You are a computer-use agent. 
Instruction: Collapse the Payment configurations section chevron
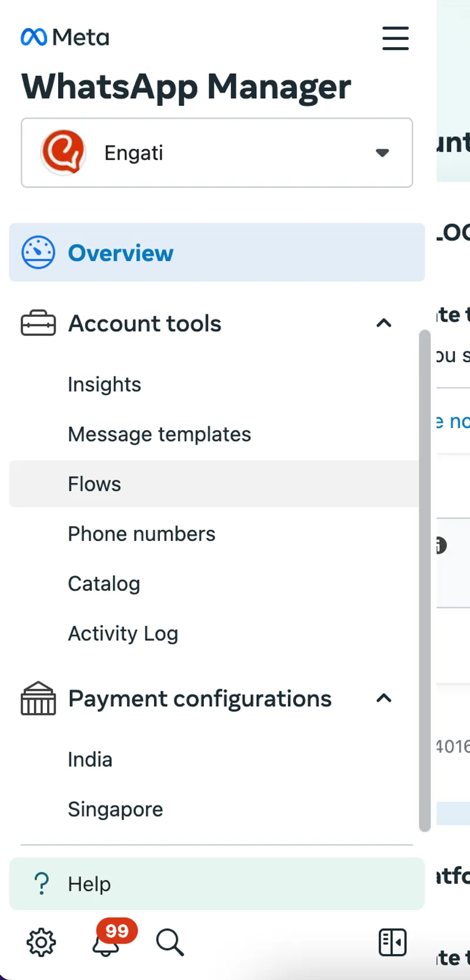point(384,698)
